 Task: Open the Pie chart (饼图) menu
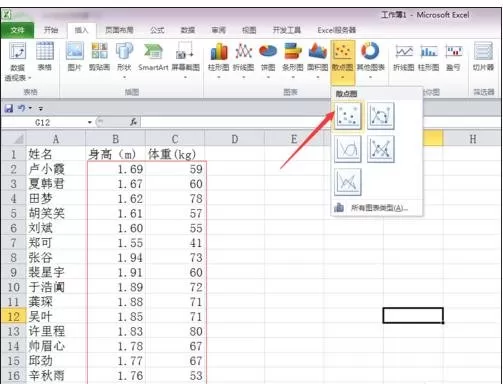(x=268, y=60)
